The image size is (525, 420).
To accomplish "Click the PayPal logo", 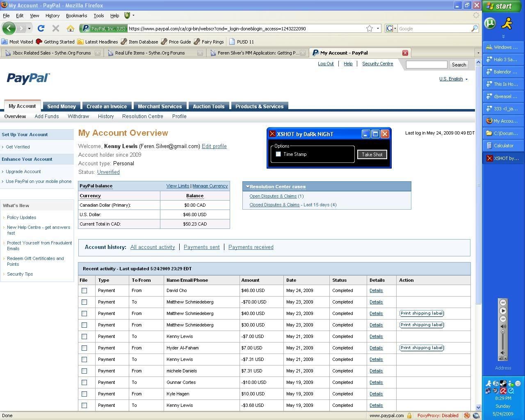I will (x=28, y=78).
